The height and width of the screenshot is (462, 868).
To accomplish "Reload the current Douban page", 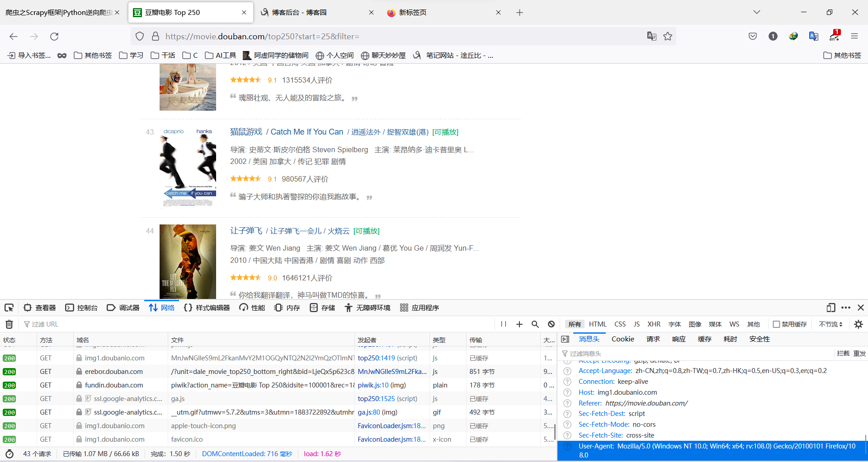I will 54,37.
